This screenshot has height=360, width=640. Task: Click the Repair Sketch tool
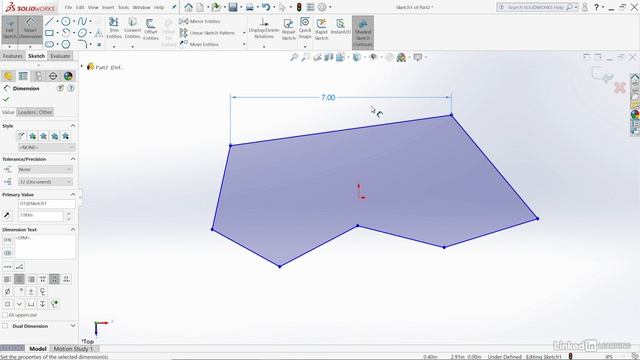click(288, 29)
